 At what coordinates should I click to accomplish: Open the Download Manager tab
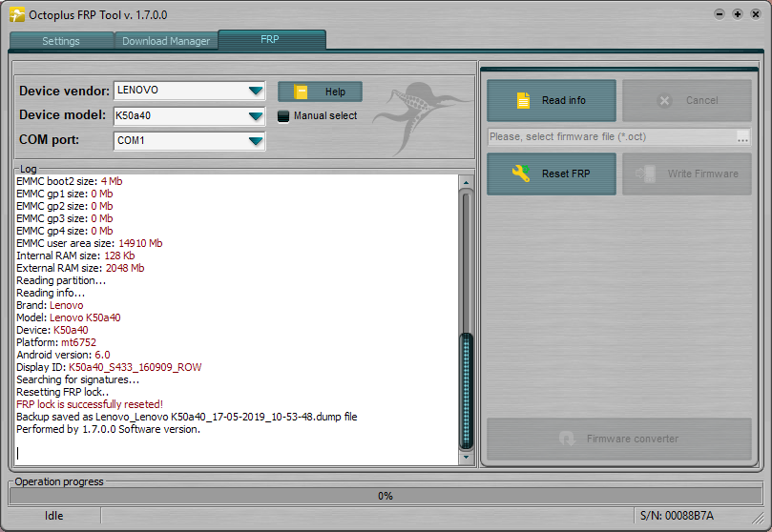[166, 41]
